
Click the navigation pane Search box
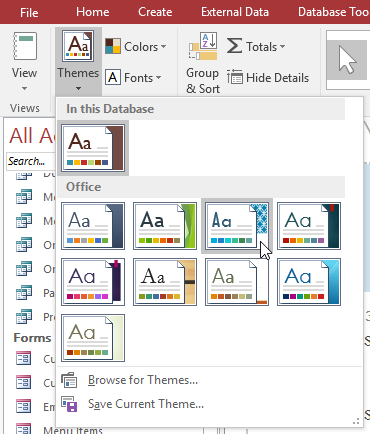point(31,161)
